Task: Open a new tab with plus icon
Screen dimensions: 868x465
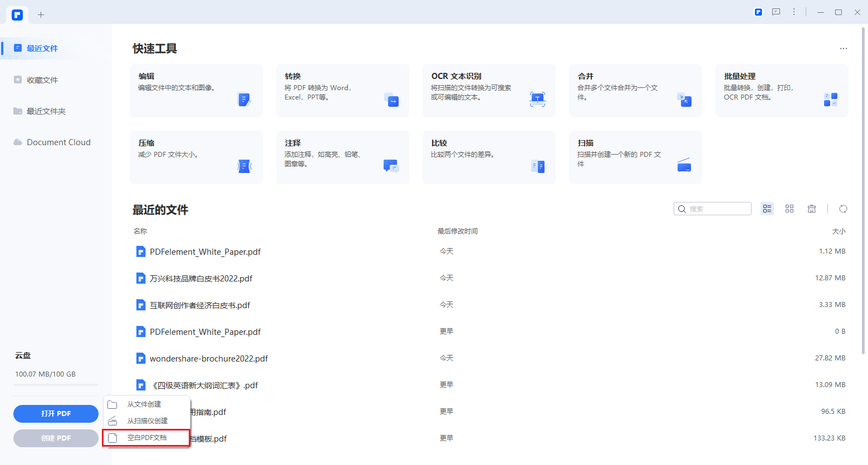Action: coord(41,15)
